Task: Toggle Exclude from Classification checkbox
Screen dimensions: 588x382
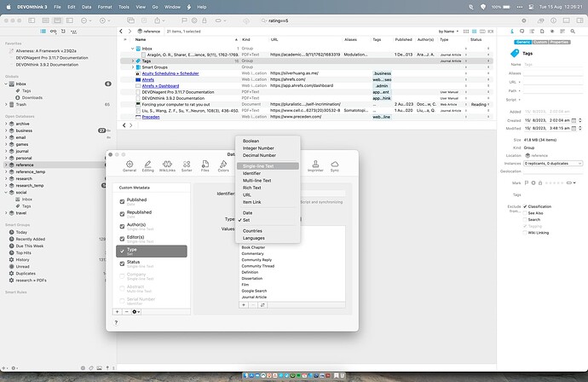Action: [x=525, y=206]
